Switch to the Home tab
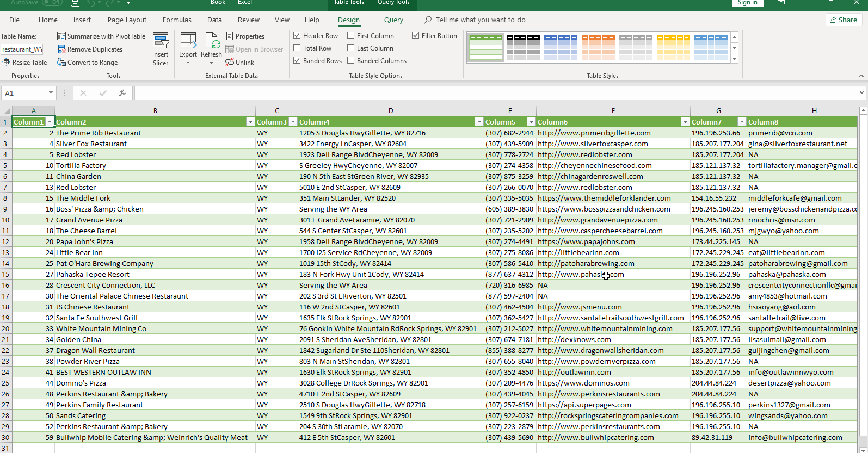This screenshot has height=453, width=868. tap(48, 20)
